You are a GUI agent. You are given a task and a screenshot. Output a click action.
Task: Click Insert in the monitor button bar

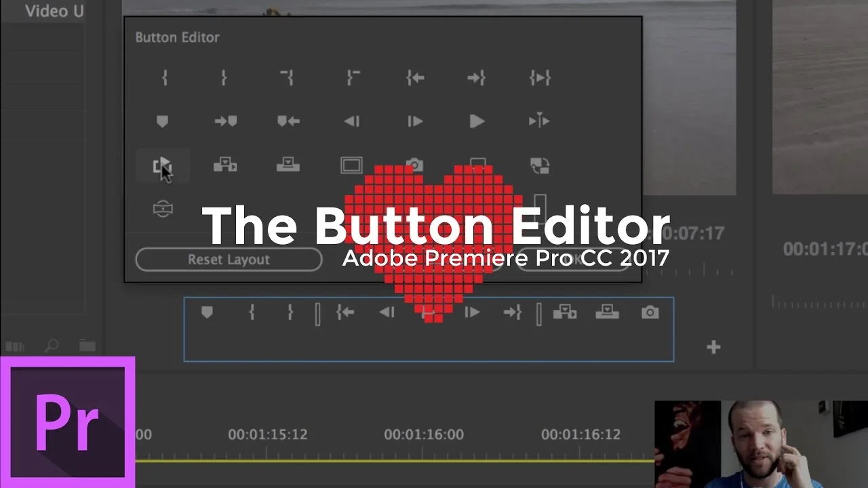(x=565, y=312)
